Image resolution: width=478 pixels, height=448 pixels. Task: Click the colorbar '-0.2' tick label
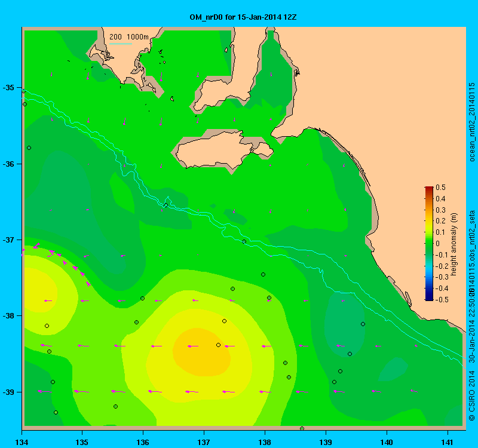point(441,266)
